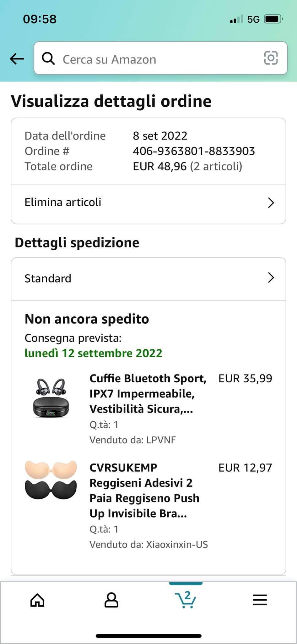Tap the Bluetooth earbuds product thumbnail

pyautogui.click(x=51, y=398)
